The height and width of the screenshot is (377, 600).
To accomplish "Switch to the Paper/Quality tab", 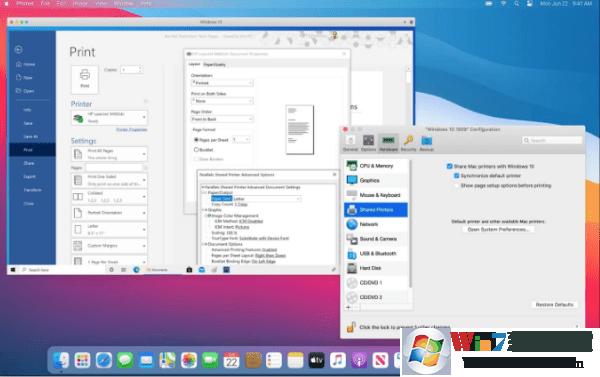I will pos(214,64).
